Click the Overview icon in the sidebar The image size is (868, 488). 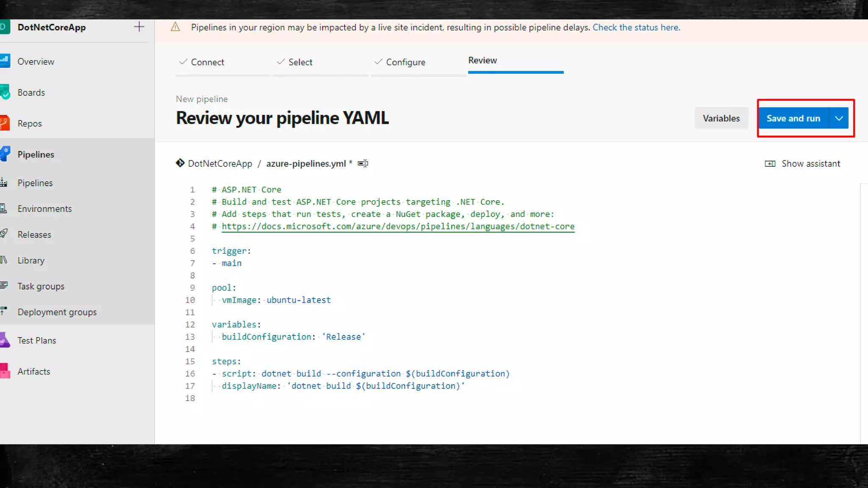pos(5,61)
